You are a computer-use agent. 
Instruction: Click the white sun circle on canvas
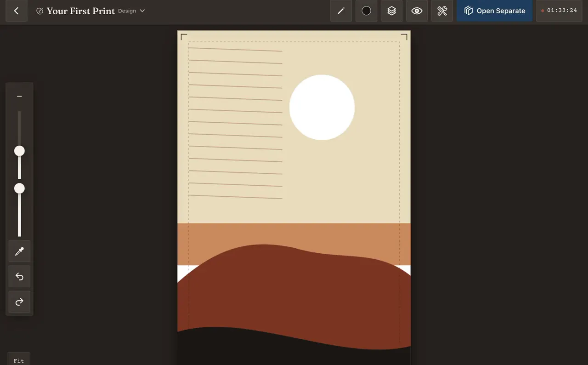pyautogui.click(x=322, y=107)
